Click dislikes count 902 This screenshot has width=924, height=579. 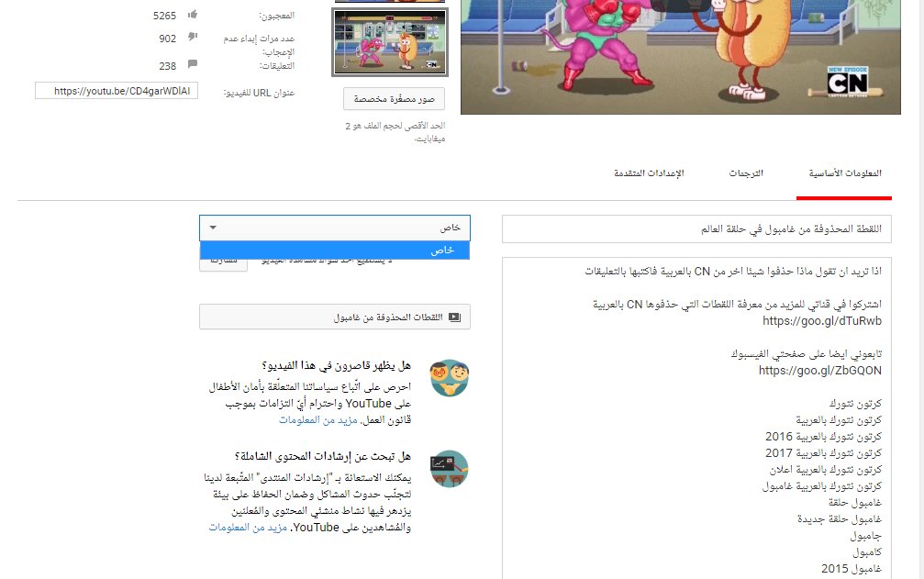tap(167, 39)
